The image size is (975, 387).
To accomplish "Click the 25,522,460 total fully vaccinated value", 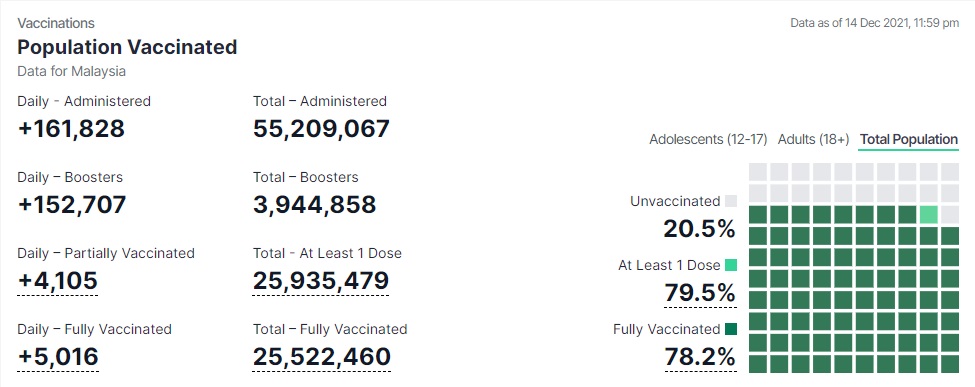I will coord(321,357).
